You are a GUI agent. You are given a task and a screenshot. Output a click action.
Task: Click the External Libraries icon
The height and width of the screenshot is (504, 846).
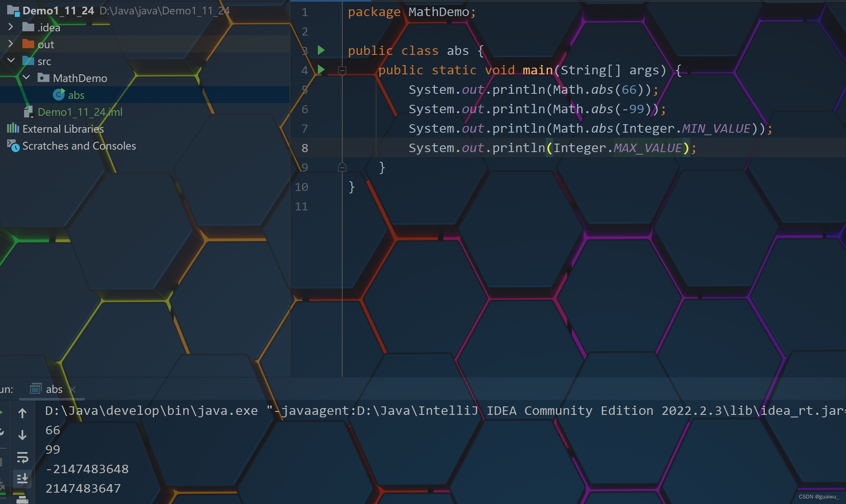(13, 128)
